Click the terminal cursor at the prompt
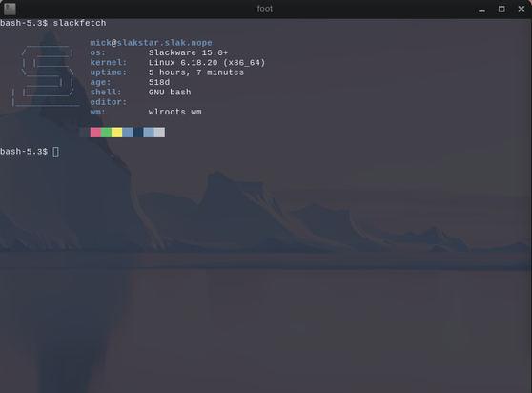The height and width of the screenshot is (393, 532). coord(56,152)
